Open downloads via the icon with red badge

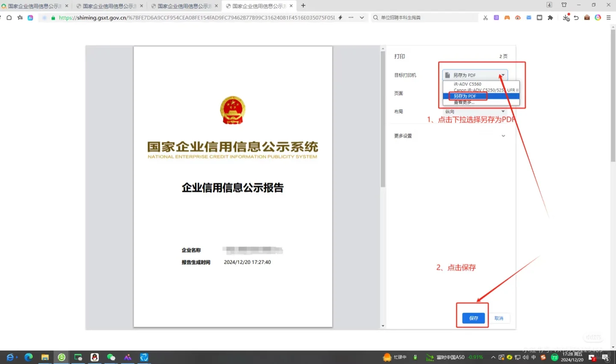(566, 18)
